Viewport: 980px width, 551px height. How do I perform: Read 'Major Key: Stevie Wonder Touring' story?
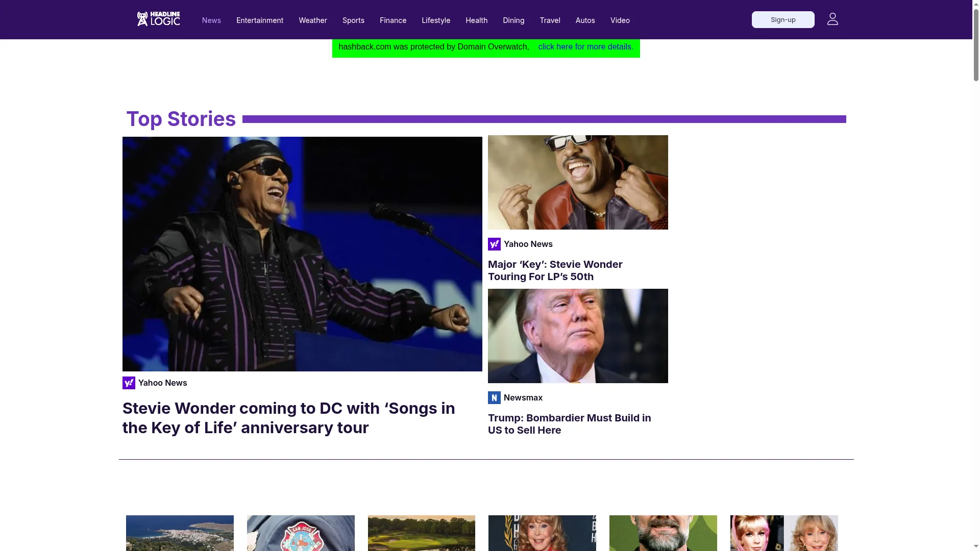click(x=555, y=270)
